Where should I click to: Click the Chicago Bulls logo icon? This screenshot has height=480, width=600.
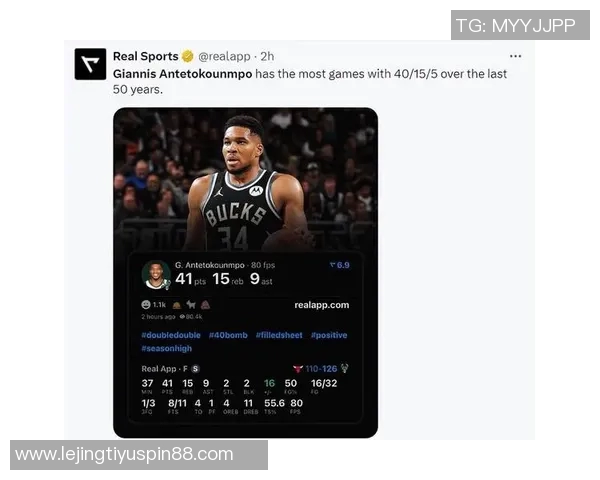(298, 369)
